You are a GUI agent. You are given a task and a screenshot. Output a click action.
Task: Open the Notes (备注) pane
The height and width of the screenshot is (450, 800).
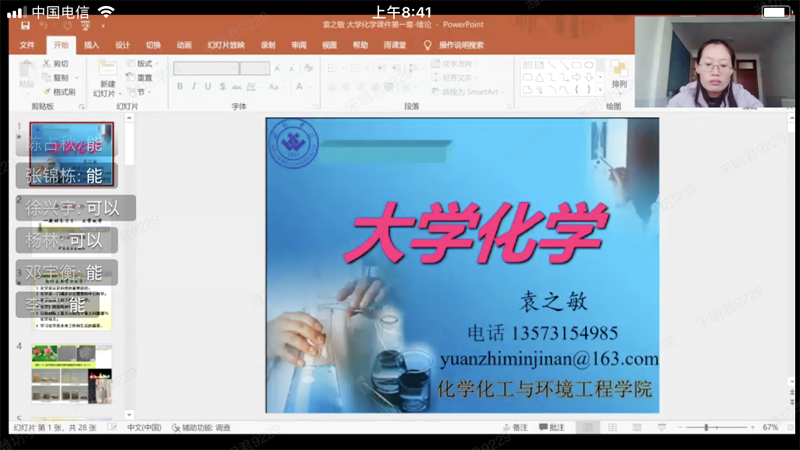(x=514, y=428)
